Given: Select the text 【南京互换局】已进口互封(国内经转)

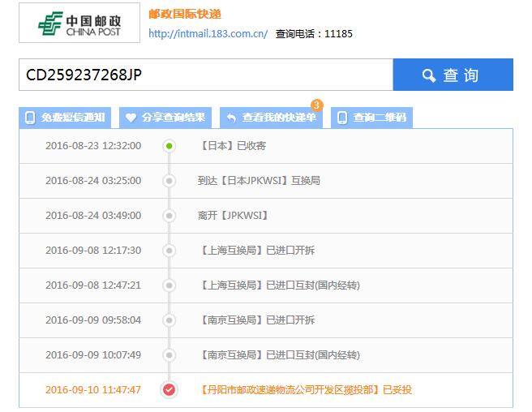Looking at the screenshot, I should (279, 355).
